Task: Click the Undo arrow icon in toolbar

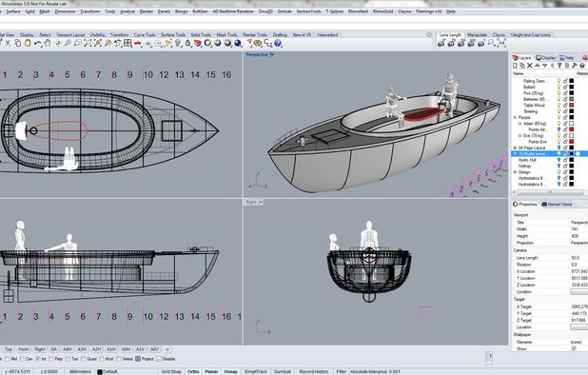Action: coord(37,44)
